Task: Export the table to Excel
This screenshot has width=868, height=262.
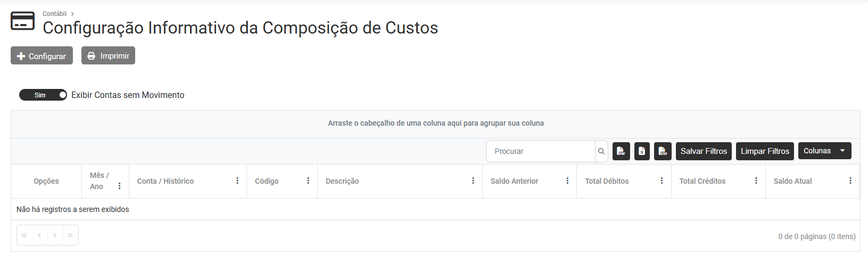Action: click(642, 151)
